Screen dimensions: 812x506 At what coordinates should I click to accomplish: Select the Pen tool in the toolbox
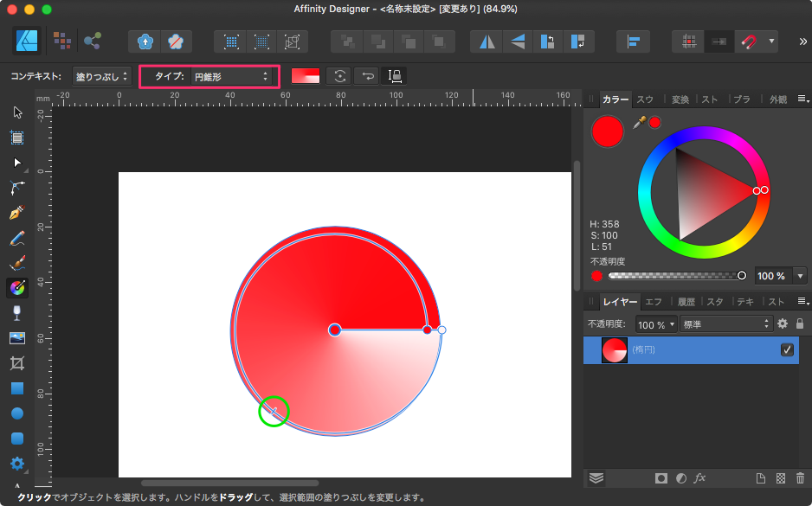pyautogui.click(x=16, y=212)
